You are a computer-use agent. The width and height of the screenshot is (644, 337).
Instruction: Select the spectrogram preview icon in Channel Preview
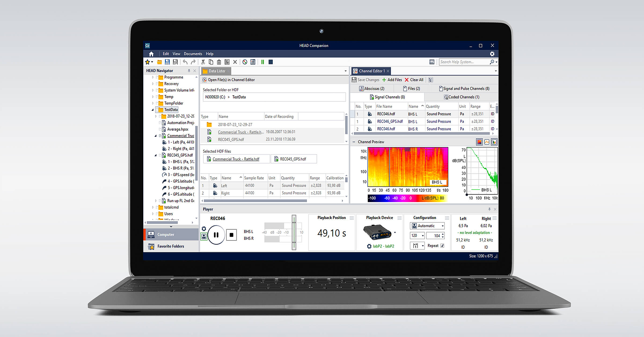(479, 142)
